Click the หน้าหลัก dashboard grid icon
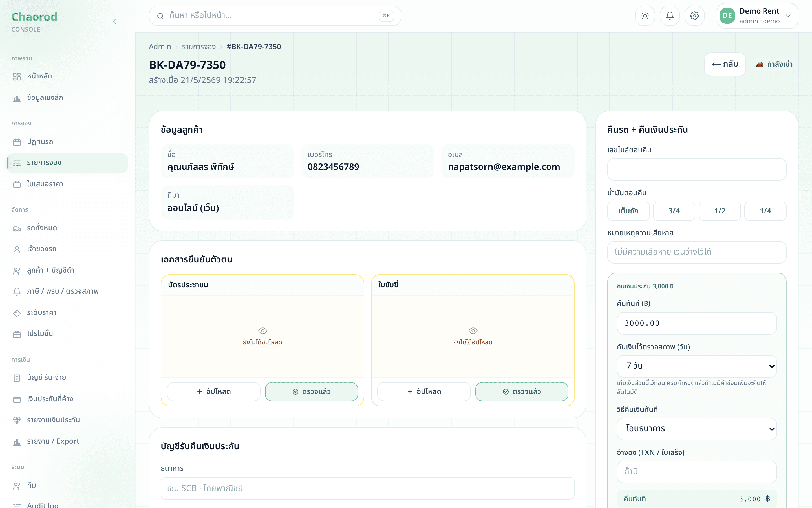 click(x=17, y=76)
